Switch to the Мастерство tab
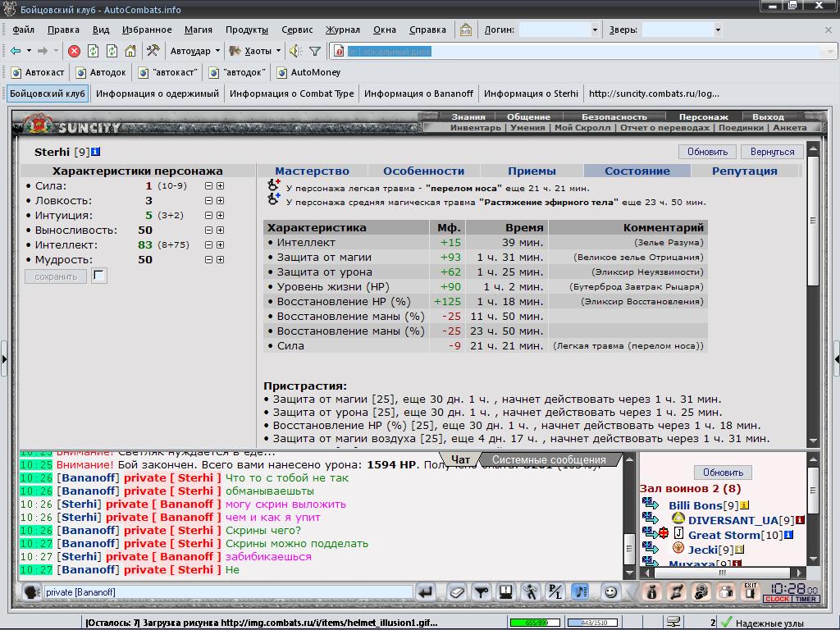Viewport: 840px width, 630px height. (x=312, y=171)
